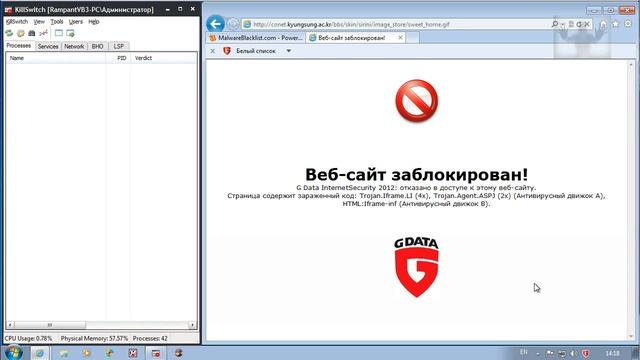Viewport: 640px width, 360px height.
Task: Switch to the Processes tab
Action: [x=19, y=46]
